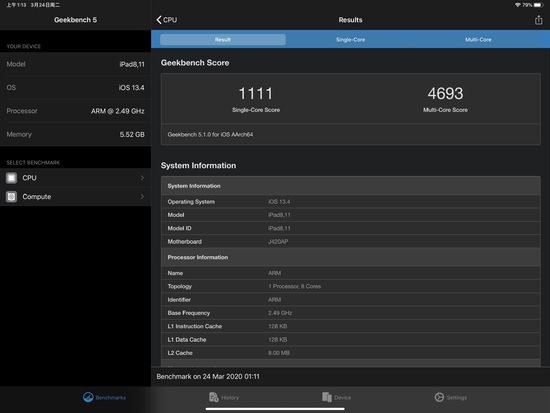The image size is (550, 413).
Task: Select the 4693 multi-core score
Action: click(445, 93)
